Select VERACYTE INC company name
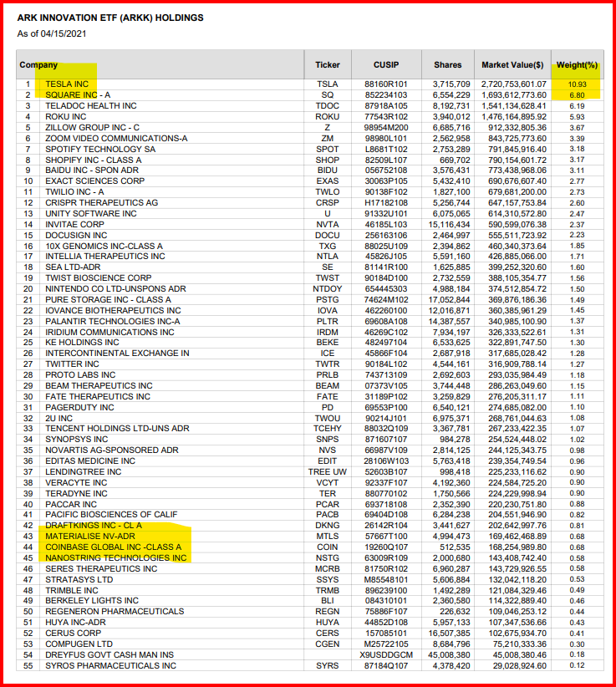616x687 pixels. click(76, 483)
